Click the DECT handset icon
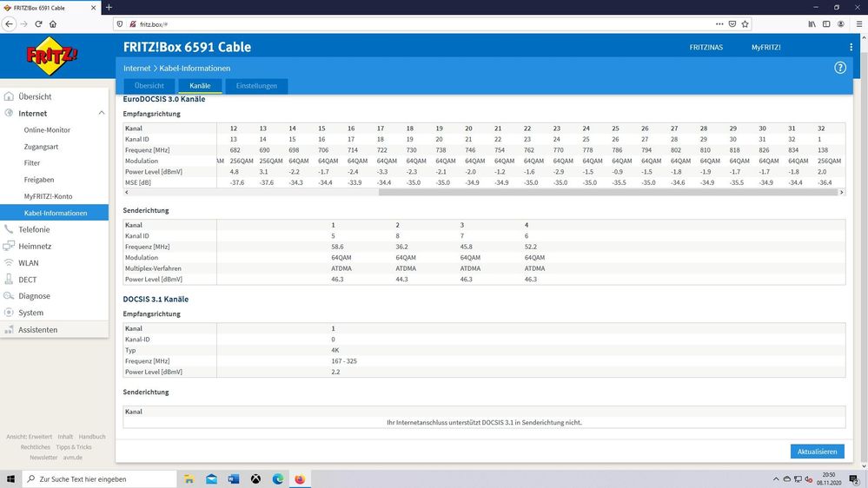The height and width of the screenshot is (488, 868). click(x=9, y=280)
